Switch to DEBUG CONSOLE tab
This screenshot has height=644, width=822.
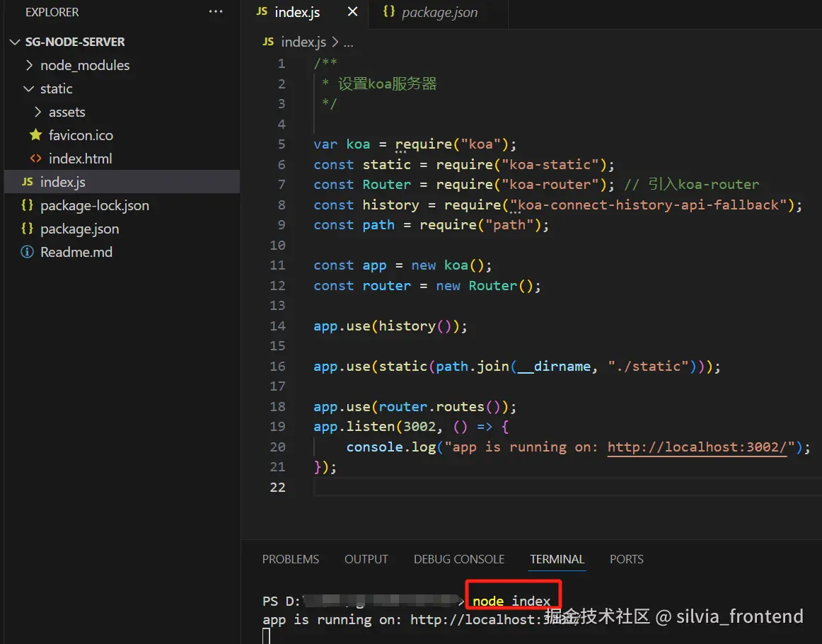[x=458, y=559]
